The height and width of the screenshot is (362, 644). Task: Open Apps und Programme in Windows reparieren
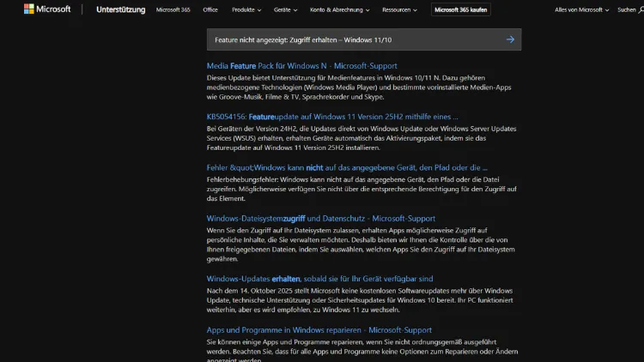[319, 330]
